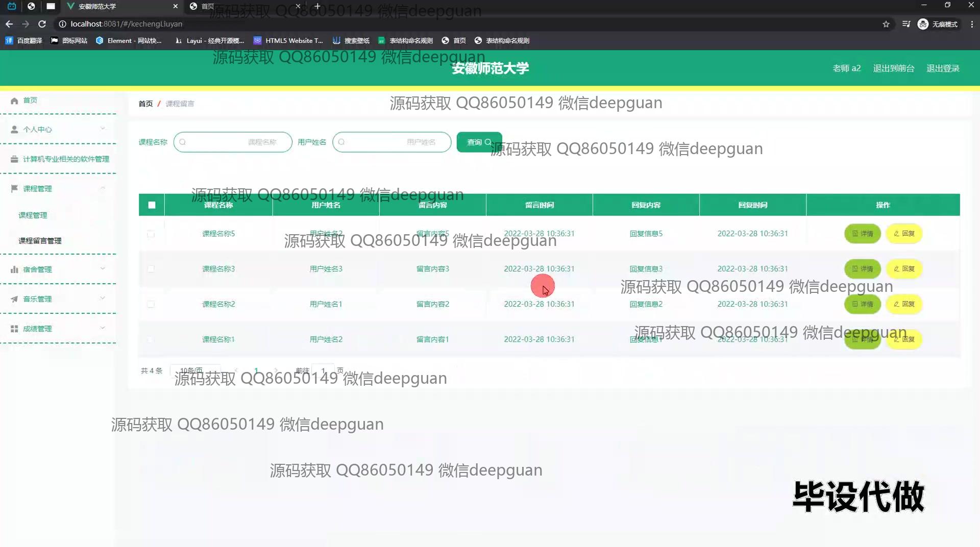
Task: Open the 10条/页 page size dropdown
Action: (194, 370)
